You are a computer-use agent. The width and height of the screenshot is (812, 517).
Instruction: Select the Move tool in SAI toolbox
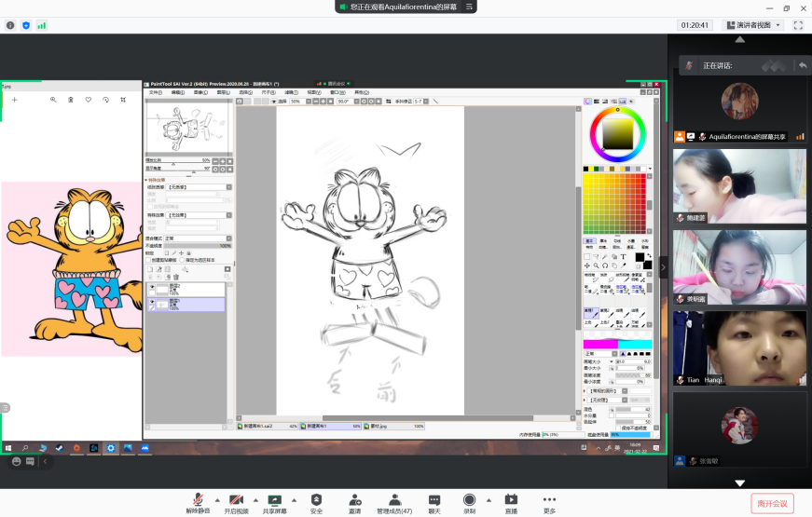point(586,265)
